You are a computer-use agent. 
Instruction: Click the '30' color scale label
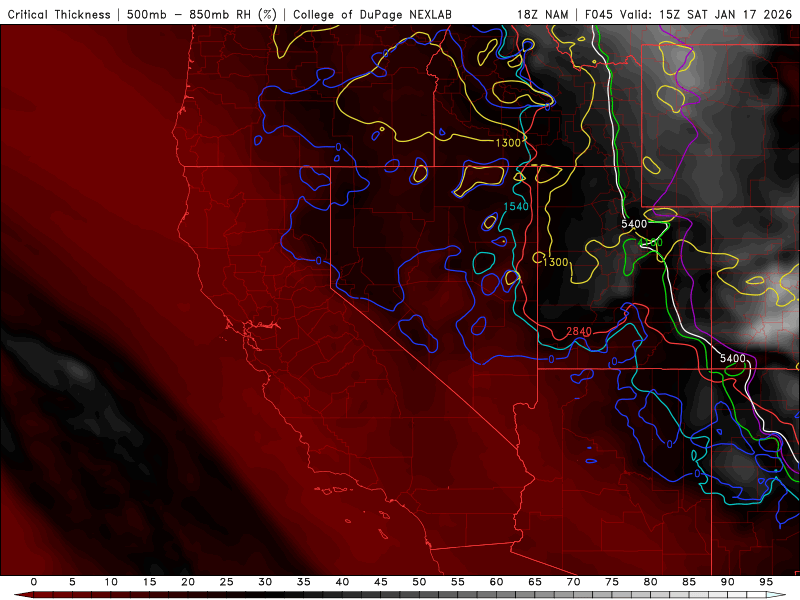tap(265, 582)
